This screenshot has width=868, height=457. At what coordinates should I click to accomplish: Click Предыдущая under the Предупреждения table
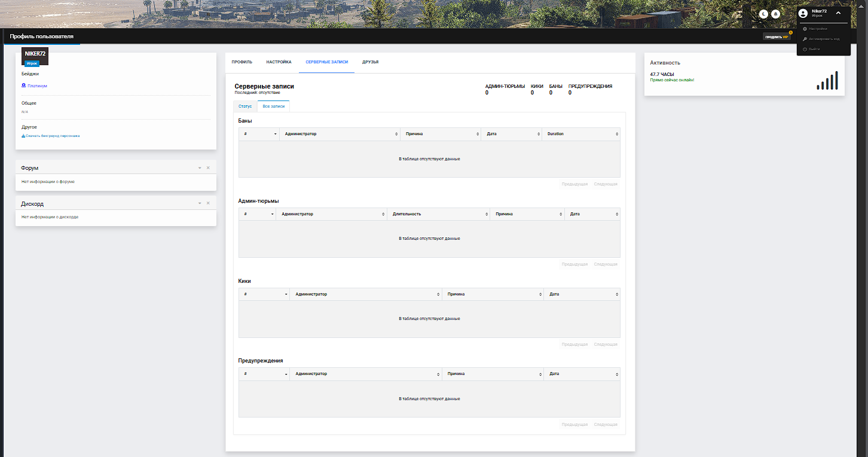pyautogui.click(x=574, y=425)
